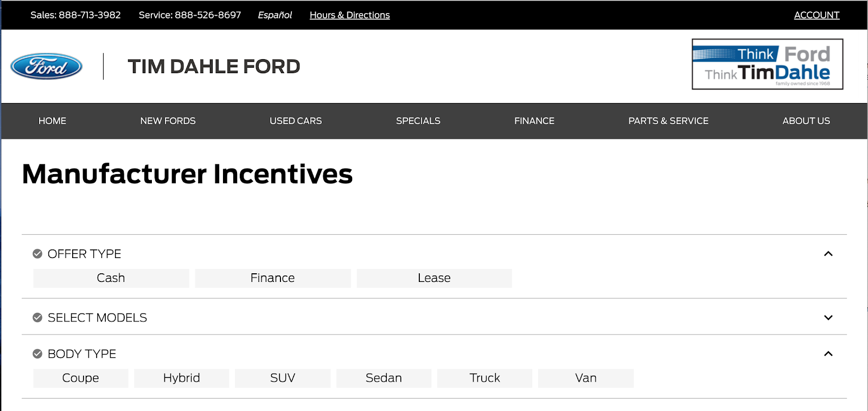Select the Truck body type filter

(x=484, y=378)
